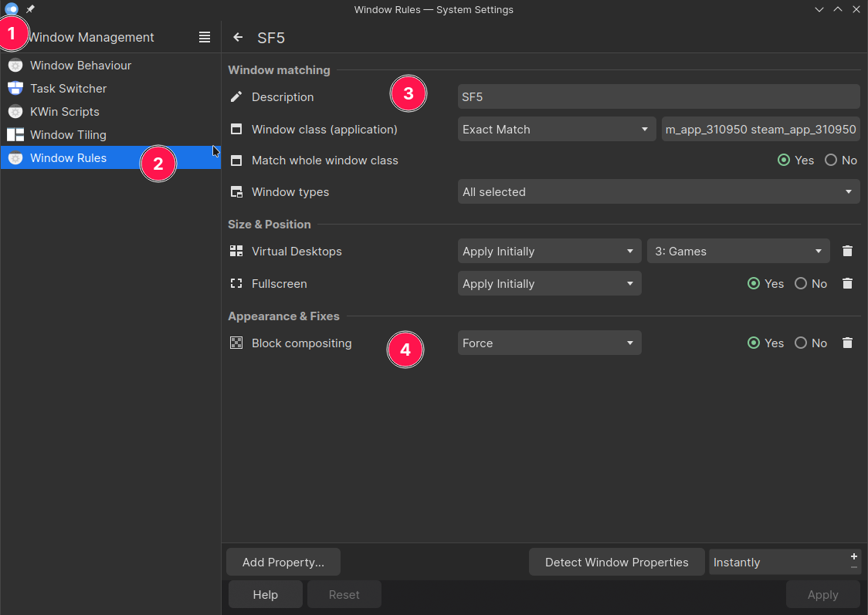This screenshot has width=868, height=615.
Task: Open the Block compositing Force dropdown
Action: pos(549,343)
